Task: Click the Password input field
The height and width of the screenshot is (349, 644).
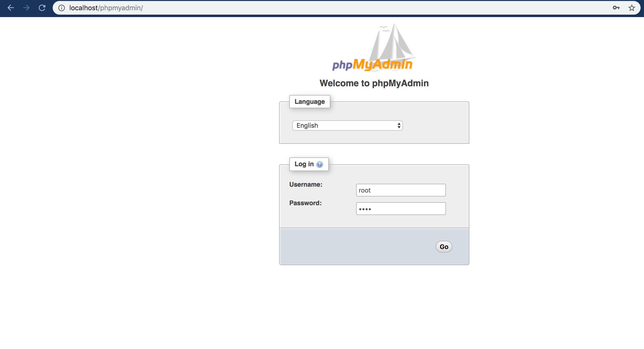Action: click(x=401, y=208)
